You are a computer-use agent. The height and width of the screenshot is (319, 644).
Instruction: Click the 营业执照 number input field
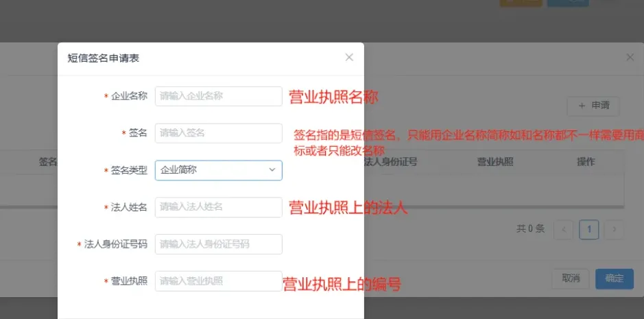[218, 281]
